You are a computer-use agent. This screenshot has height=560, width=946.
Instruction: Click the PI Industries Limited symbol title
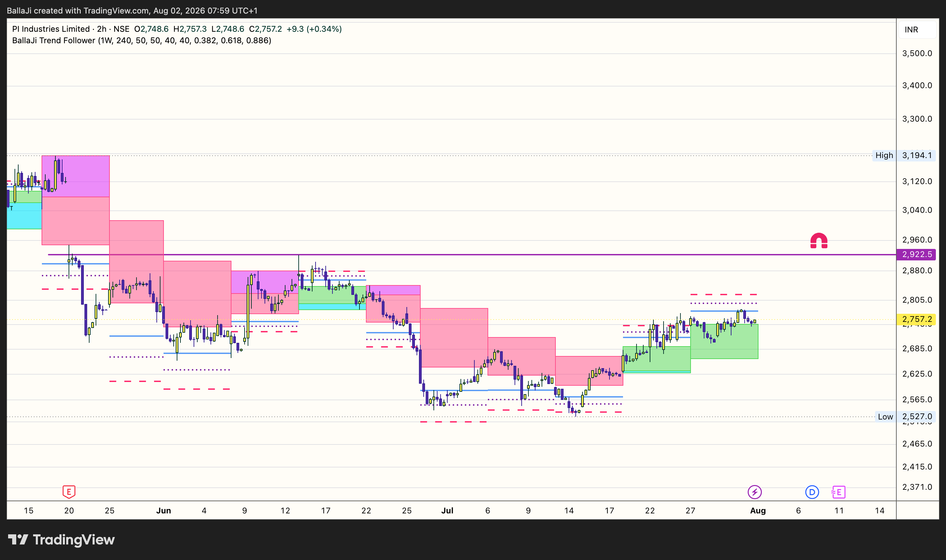(x=51, y=29)
